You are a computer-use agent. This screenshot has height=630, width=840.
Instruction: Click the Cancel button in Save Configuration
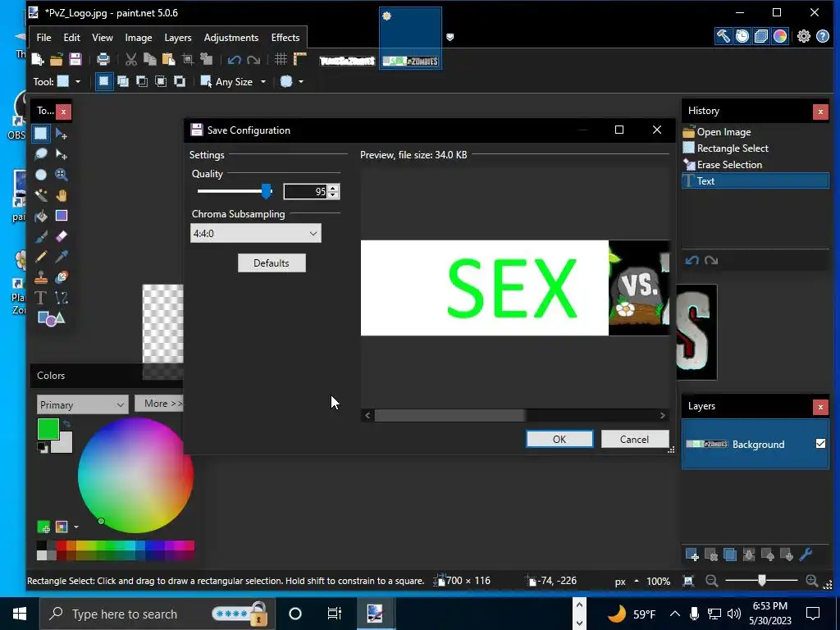pyautogui.click(x=634, y=439)
